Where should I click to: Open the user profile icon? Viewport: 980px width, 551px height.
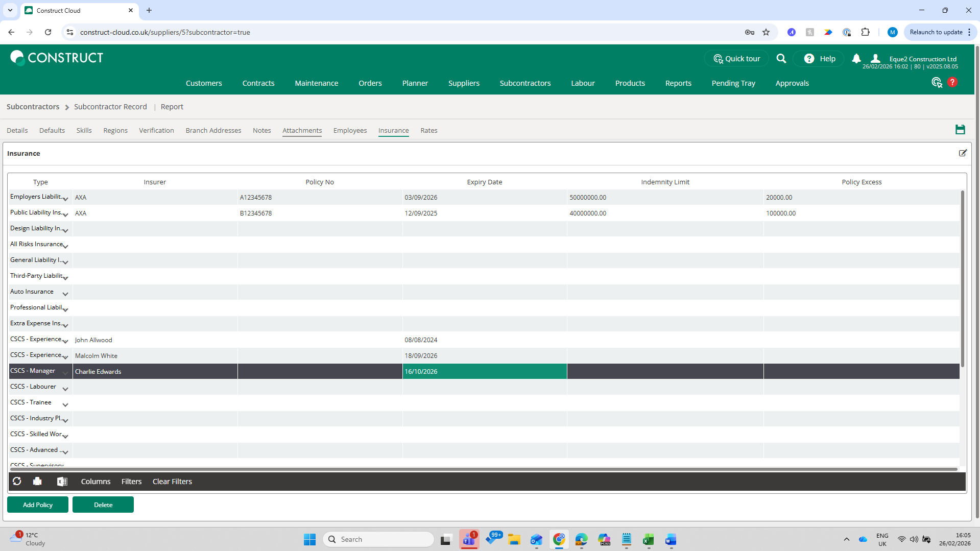pyautogui.click(x=875, y=59)
